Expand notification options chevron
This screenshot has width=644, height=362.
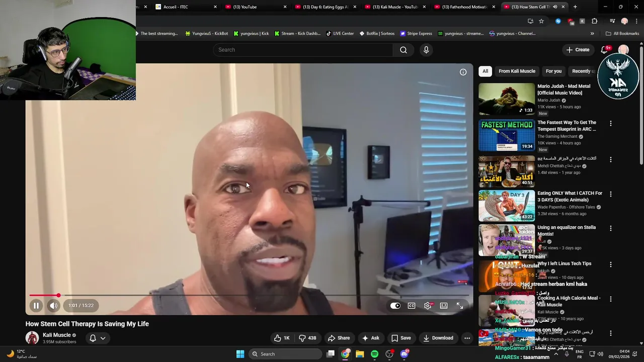click(x=103, y=338)
